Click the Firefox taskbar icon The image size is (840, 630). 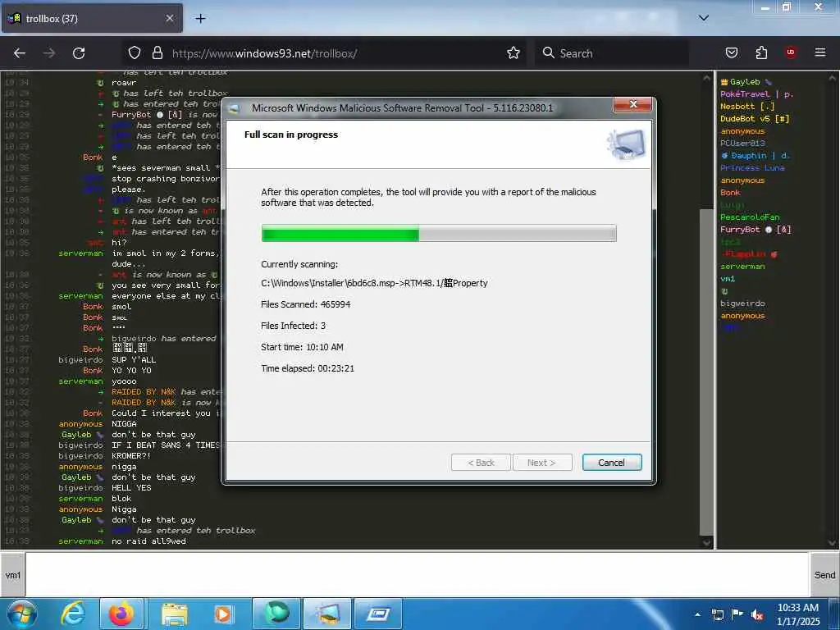[x=121, y=614]
